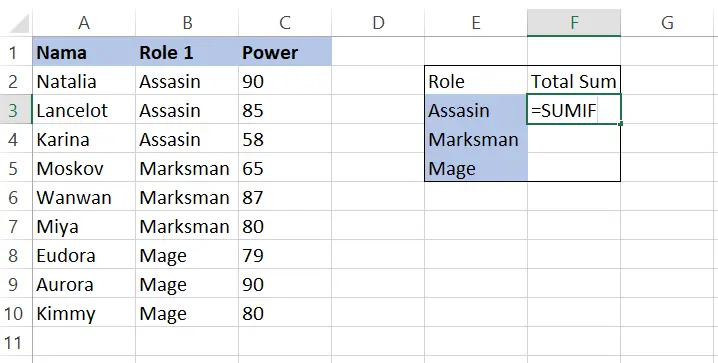Select cell containing Lancelot
The image size is (718, 363).
click(x=84, y=110)
